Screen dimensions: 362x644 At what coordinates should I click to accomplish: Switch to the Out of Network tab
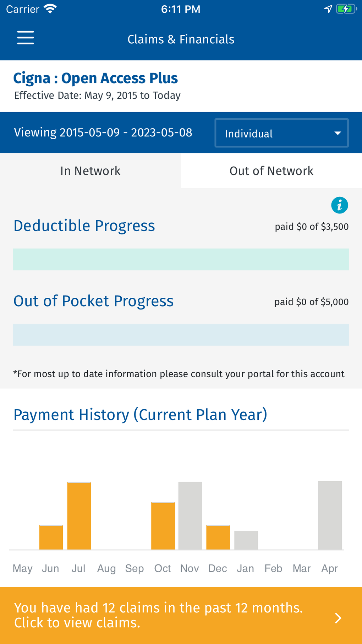click(271, 171)
